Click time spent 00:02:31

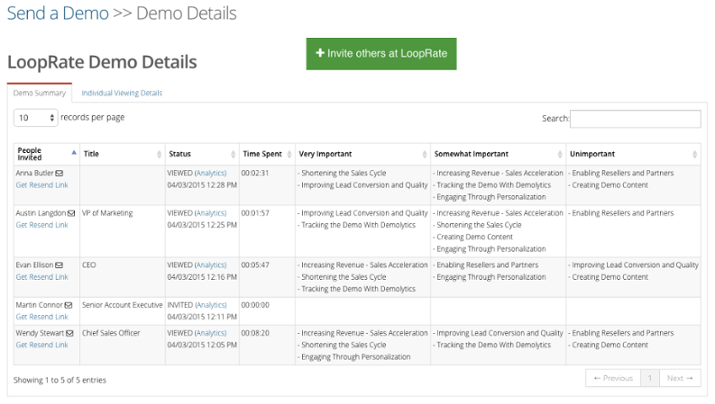pyautogui.click(x=255, y=173)
